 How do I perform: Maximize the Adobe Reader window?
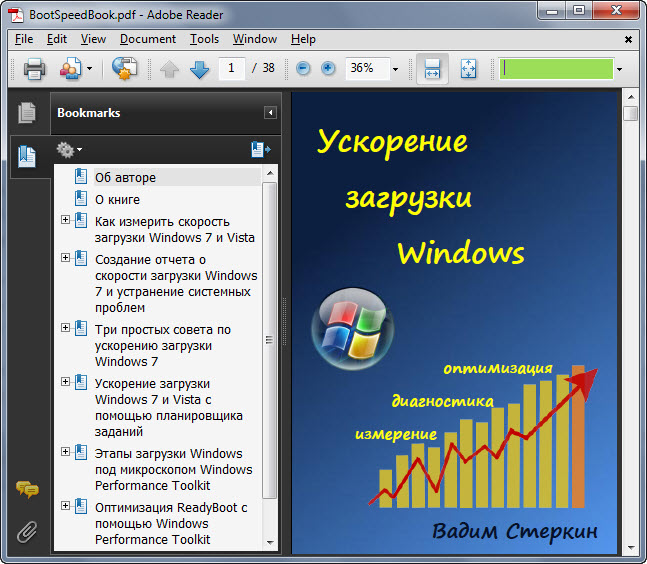pos(579,11)
